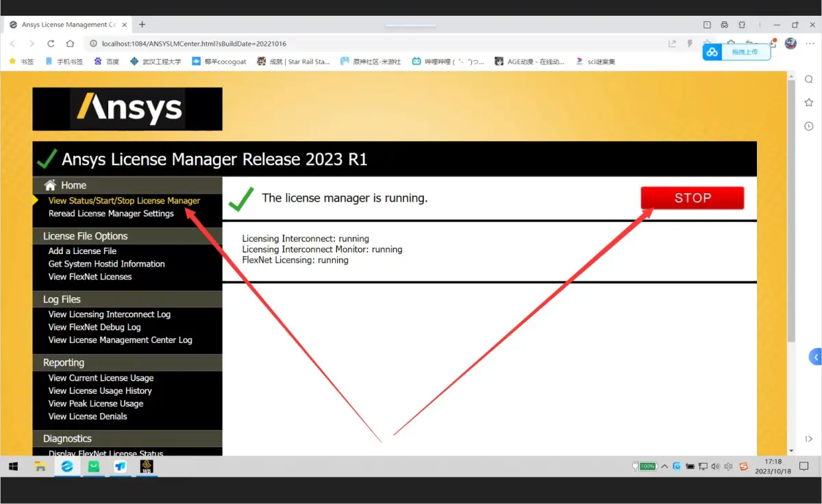822x504 pixels.
Task: Click the scrollbar down arrow
Action: click(791, 451)
